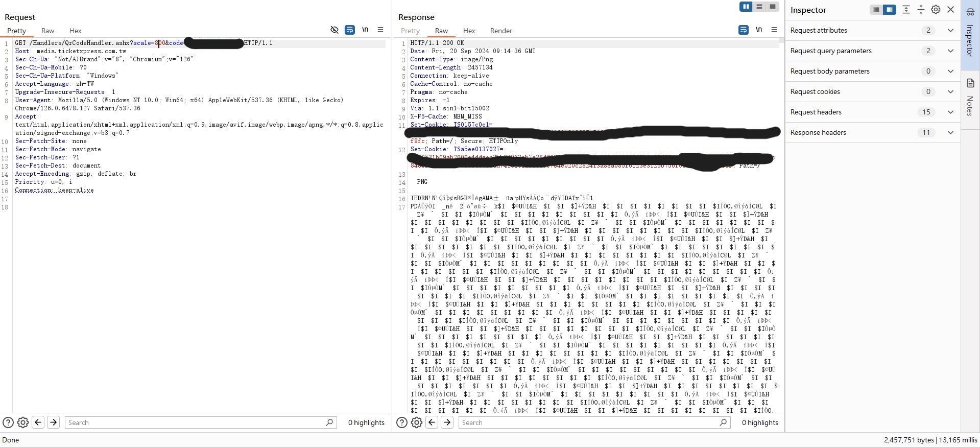Go to next match in Request search

[53, 422]
